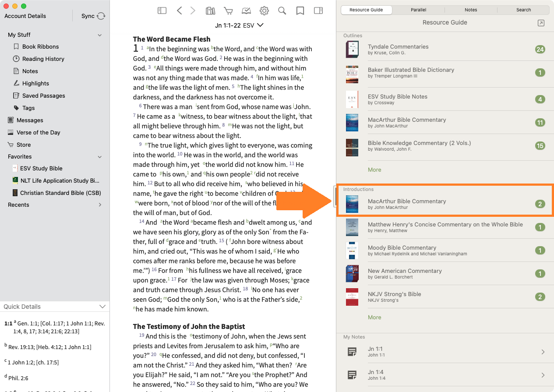
Task: Open the Jn 1:1 note entry icon
Action: point(352,352)
